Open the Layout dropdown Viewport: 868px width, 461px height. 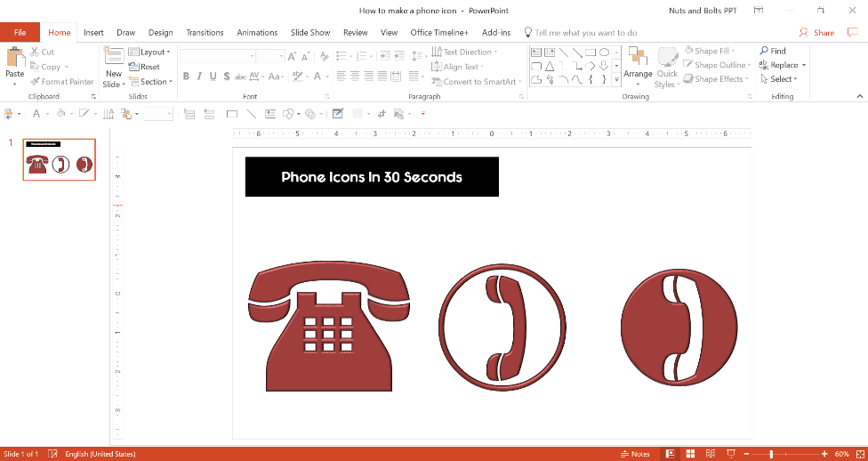click(x=149, y=52)
